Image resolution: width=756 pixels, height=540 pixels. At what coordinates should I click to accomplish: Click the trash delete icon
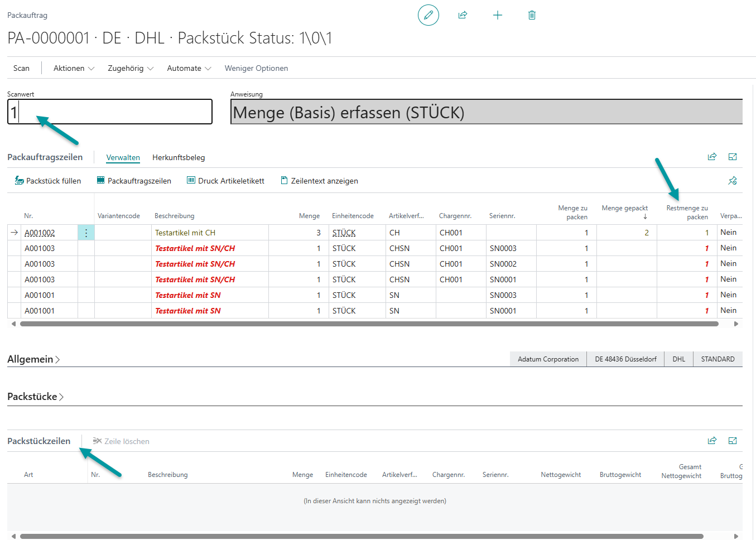coord(532,15)
